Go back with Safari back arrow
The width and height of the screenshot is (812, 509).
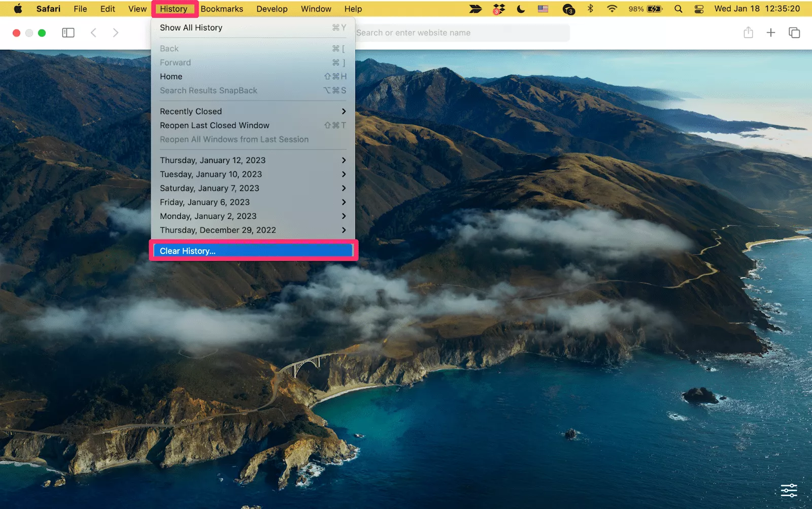coord(93,33)
